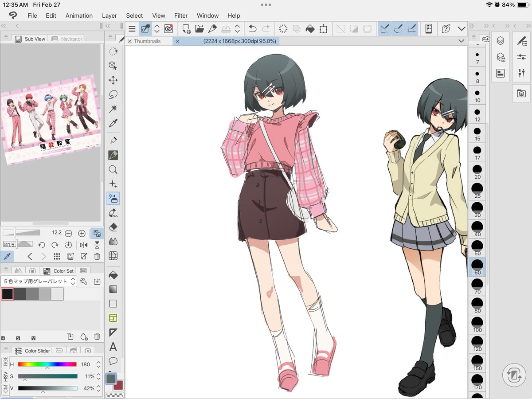Toggle Snap to Ruler in command bar

385,29
